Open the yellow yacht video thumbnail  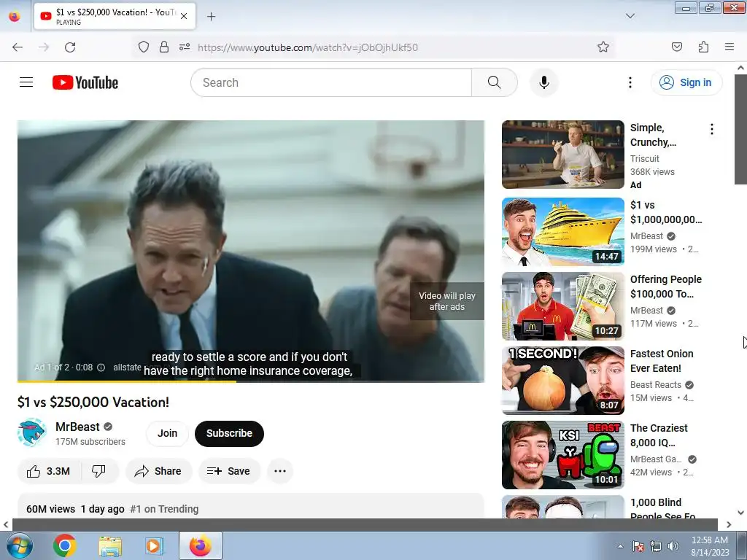click(562, 232)
